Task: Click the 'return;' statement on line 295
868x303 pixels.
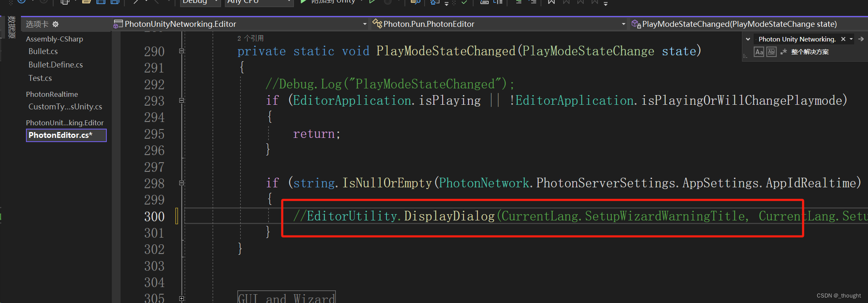Action: coord(317,134)
